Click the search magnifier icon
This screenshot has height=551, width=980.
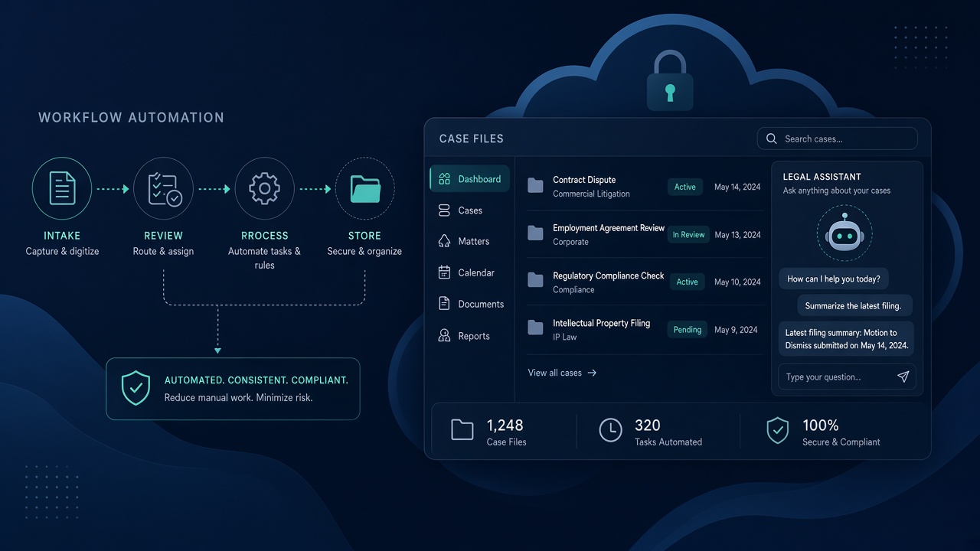[771, 139]
